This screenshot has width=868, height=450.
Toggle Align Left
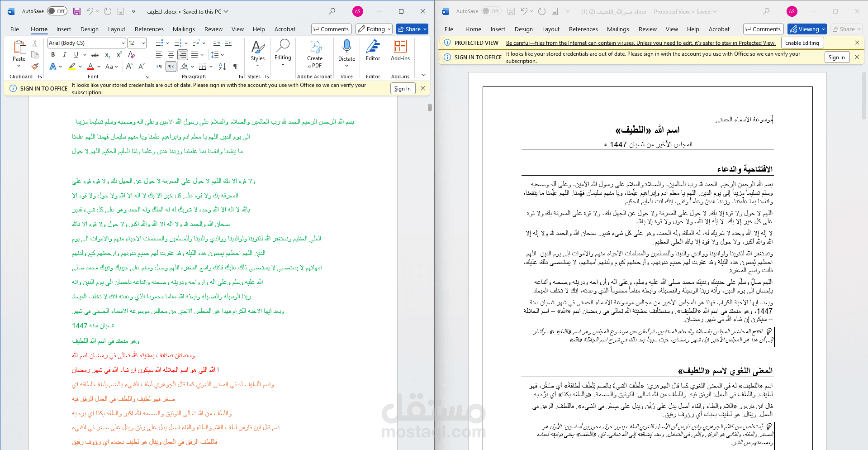pos(159,55)
